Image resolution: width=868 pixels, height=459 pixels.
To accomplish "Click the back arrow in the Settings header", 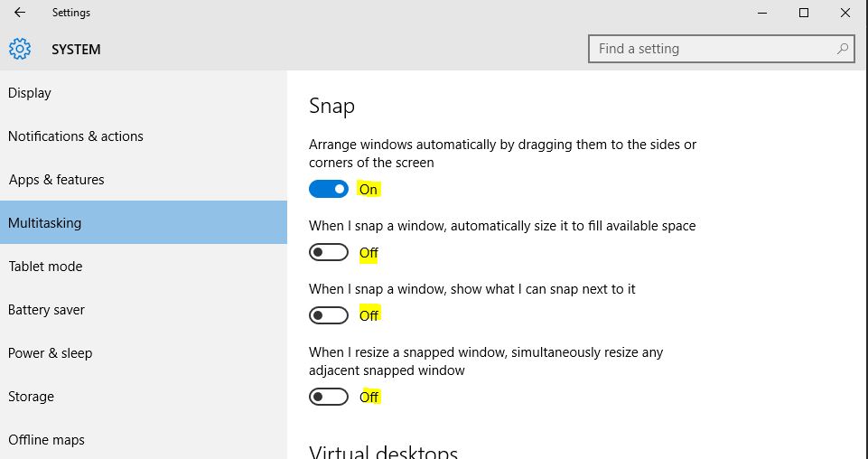I will coord(20,13).
